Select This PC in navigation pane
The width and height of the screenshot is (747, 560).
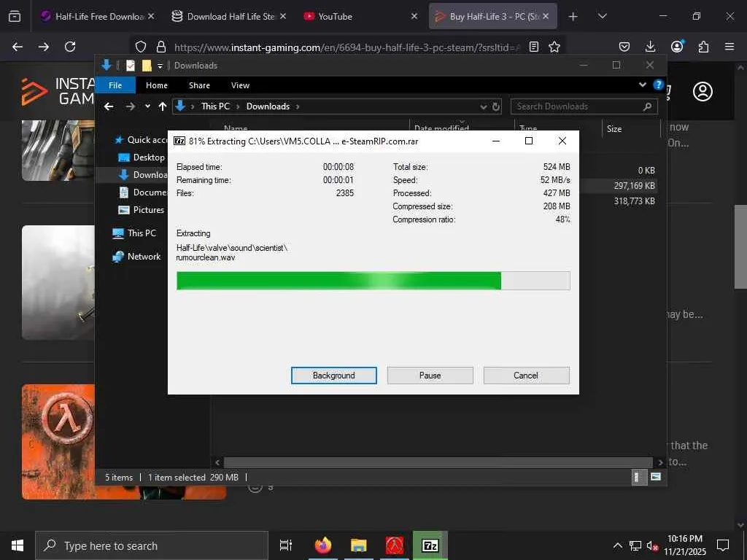point(134,233)
